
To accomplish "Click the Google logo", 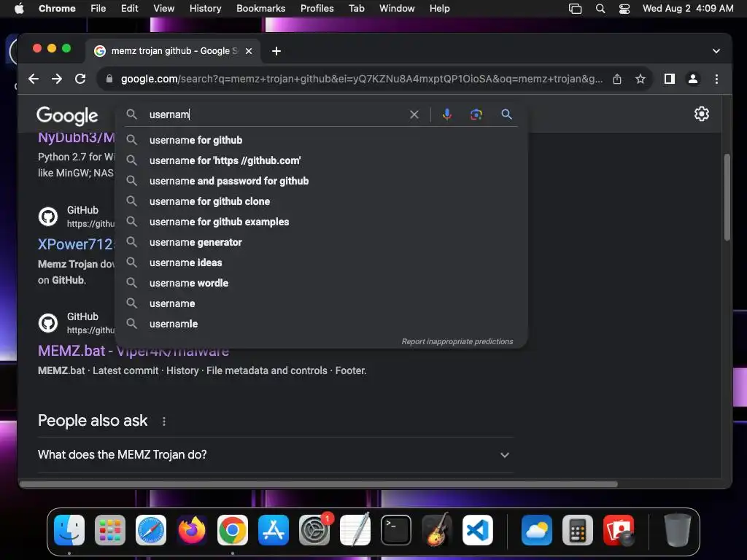I will [67, 116].
